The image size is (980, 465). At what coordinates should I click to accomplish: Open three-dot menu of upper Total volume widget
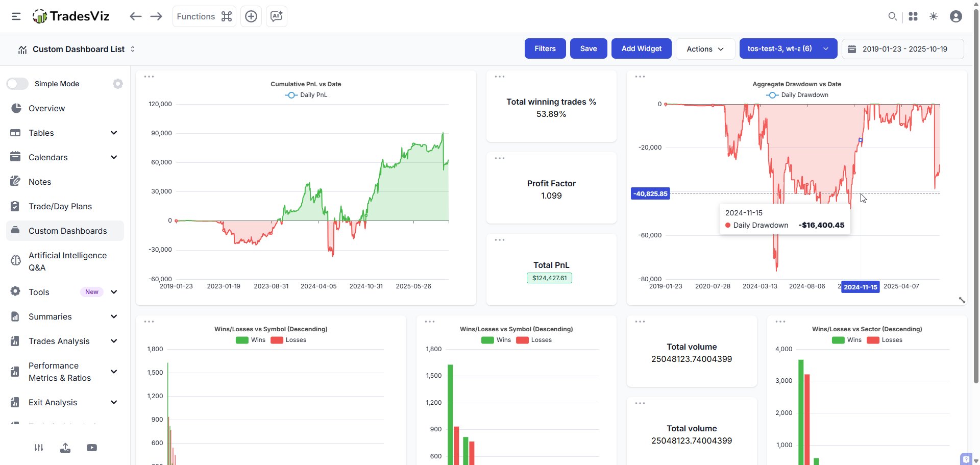[x=640, y=322]
